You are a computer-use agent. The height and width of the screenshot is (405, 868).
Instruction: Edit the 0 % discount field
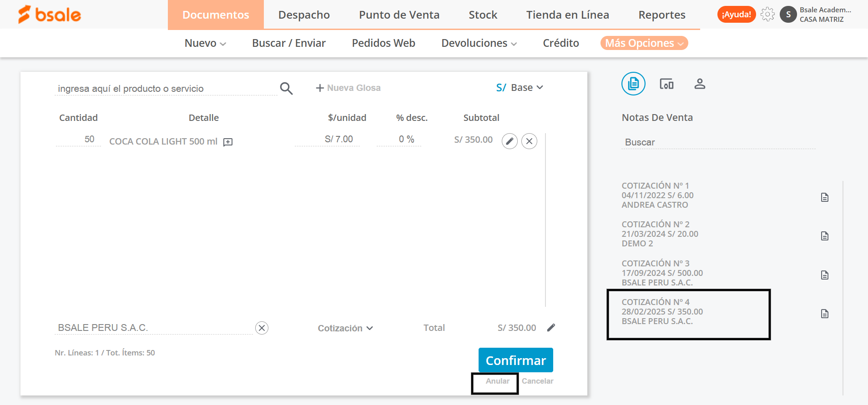(399, 140)
